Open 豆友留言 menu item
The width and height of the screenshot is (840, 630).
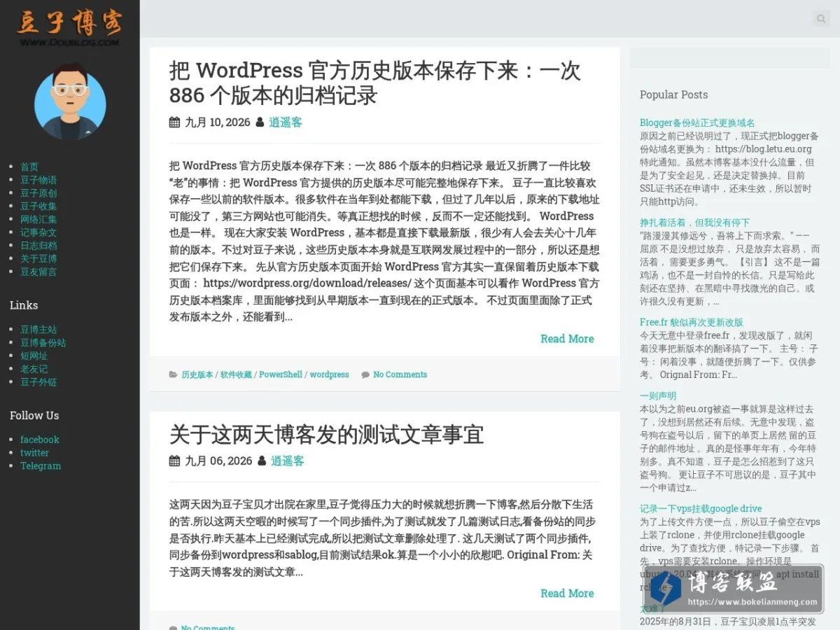[x=38, y=272]
